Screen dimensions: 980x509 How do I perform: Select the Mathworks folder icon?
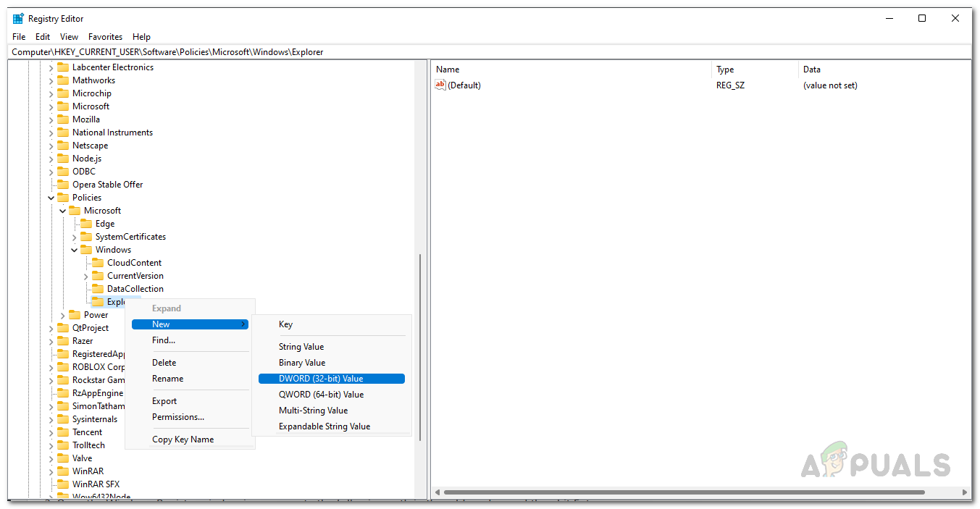63,80
